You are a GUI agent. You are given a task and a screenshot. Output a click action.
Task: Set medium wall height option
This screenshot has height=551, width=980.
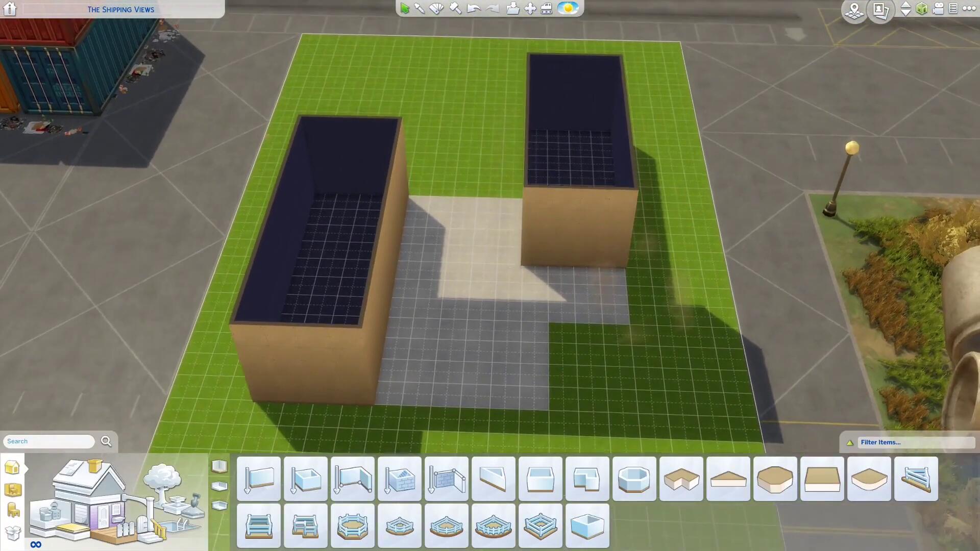219,486
